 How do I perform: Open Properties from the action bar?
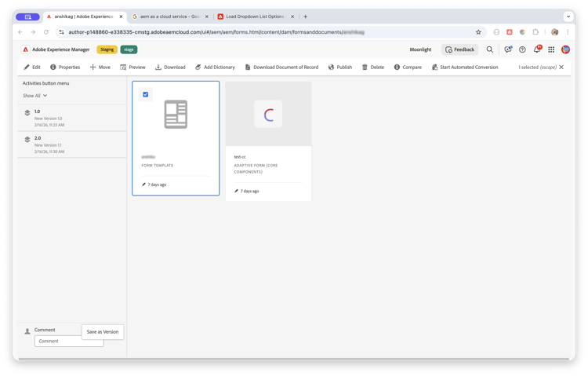click(x=65, y=68)
